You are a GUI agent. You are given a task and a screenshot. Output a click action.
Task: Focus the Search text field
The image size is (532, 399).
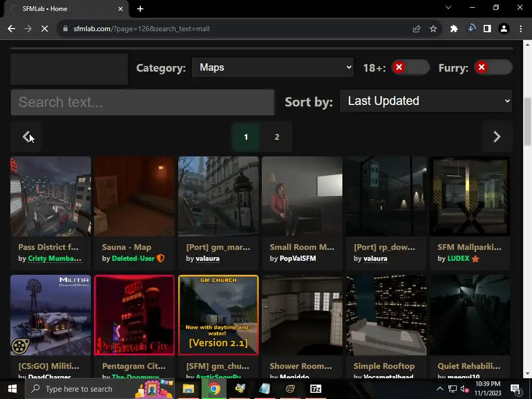142,102
